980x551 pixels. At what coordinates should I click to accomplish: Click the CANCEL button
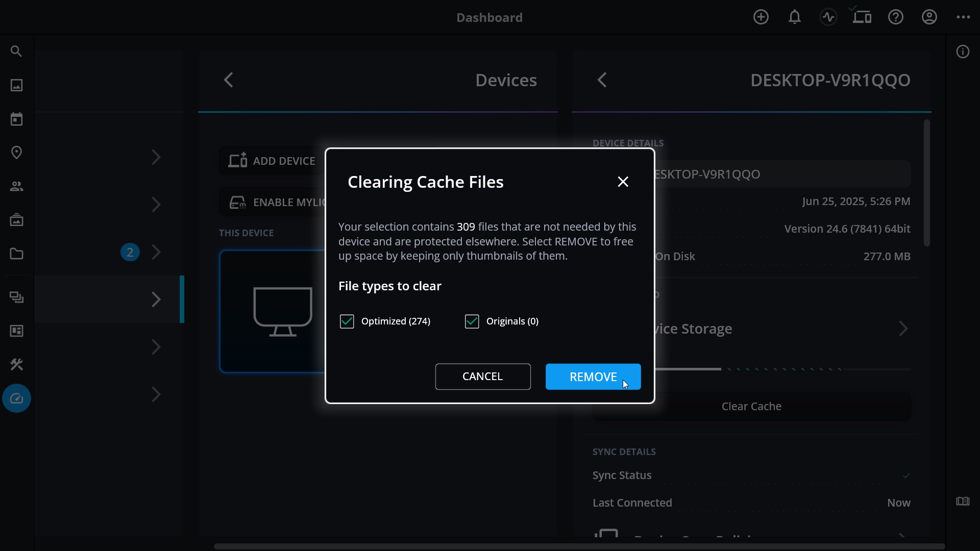coord(483,377)
